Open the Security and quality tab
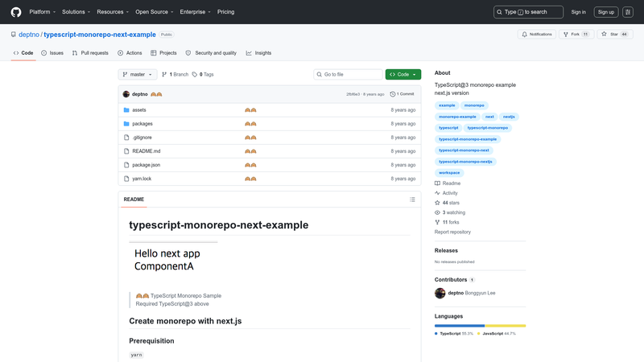The height and width of the screenshot is (362, 644). click(x=211, y=53)
